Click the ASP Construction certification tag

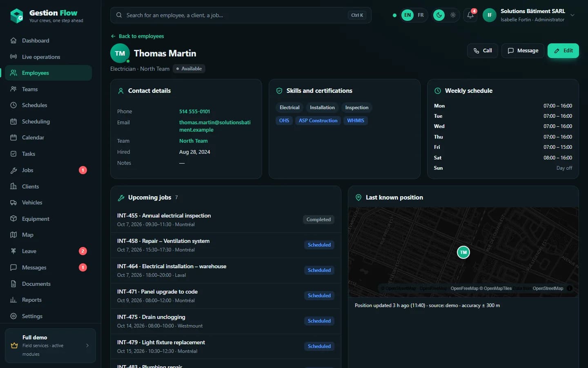tap(318, 121)
